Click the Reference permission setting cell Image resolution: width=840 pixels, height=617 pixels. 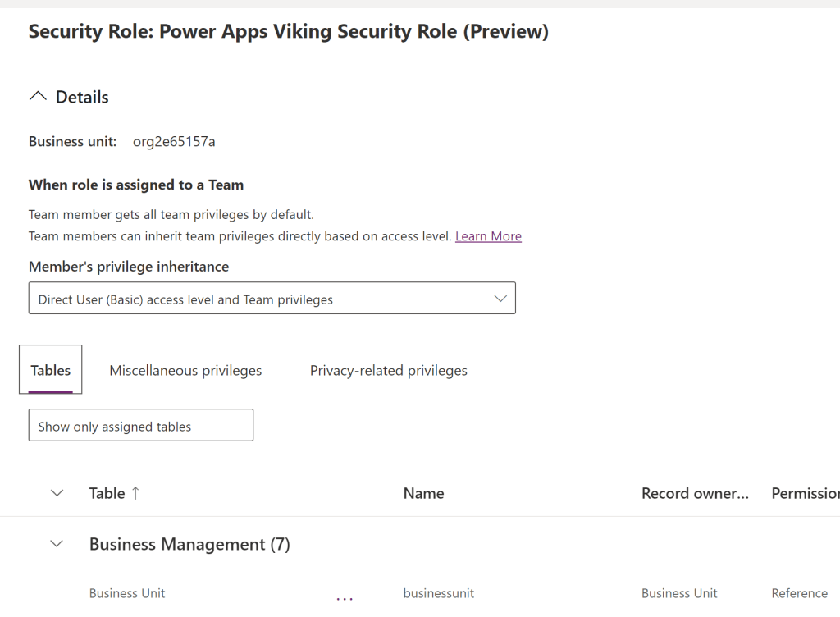(x=799, y=593)
